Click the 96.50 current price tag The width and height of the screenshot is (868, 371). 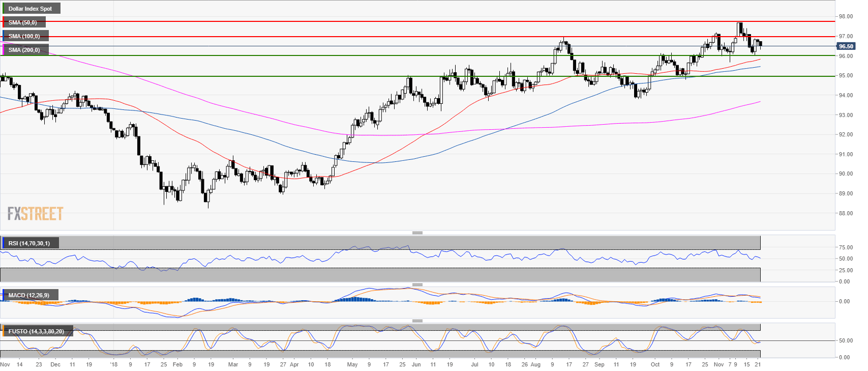pos(846,46)
